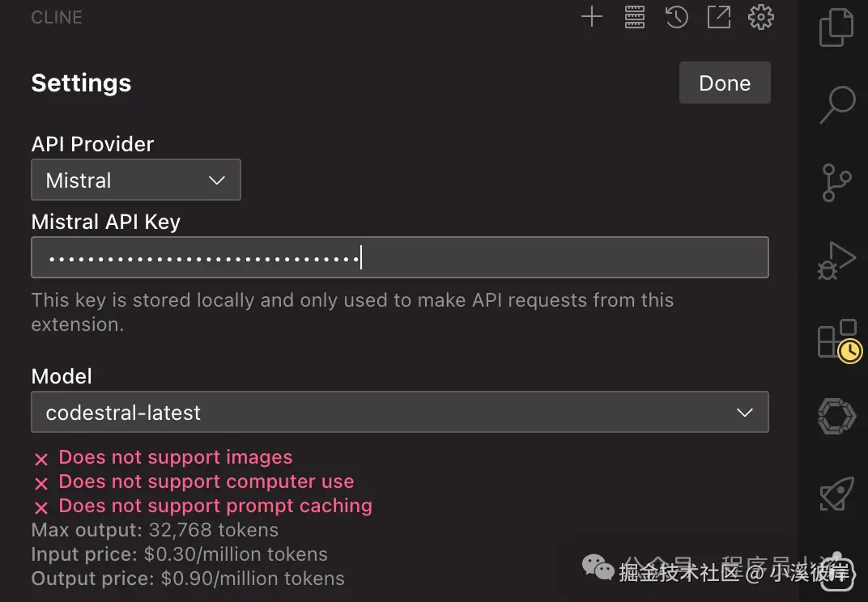
Task: Focus the Mistral API Key input field
Action: pos(399,258)
